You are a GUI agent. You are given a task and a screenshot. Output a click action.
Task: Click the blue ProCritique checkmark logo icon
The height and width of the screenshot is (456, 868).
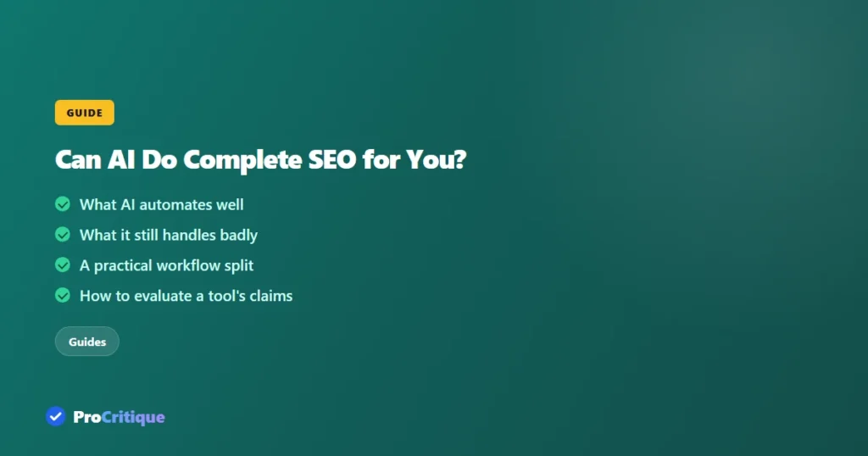point(55,416)
